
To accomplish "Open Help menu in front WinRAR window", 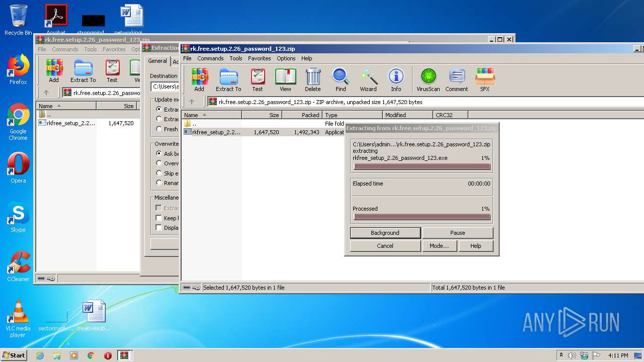I will (307, 58).
